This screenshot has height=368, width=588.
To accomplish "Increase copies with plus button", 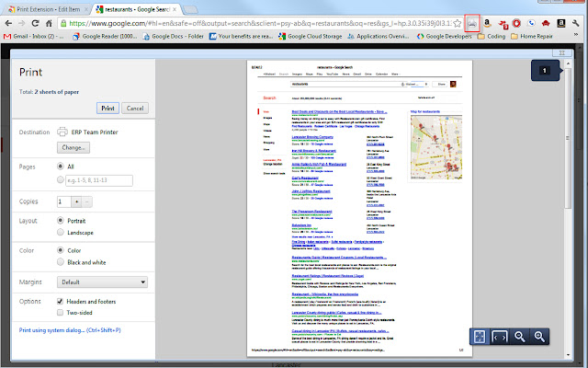I will 76,201.
